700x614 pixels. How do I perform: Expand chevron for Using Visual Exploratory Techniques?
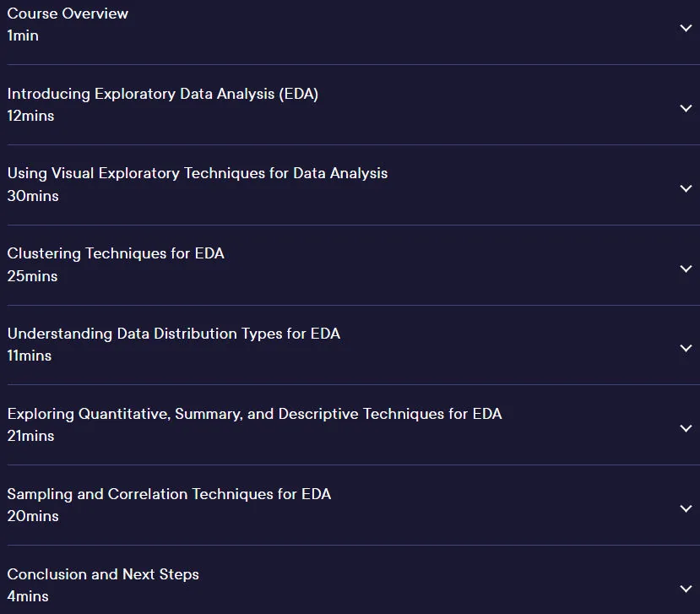tap(686, 188)
